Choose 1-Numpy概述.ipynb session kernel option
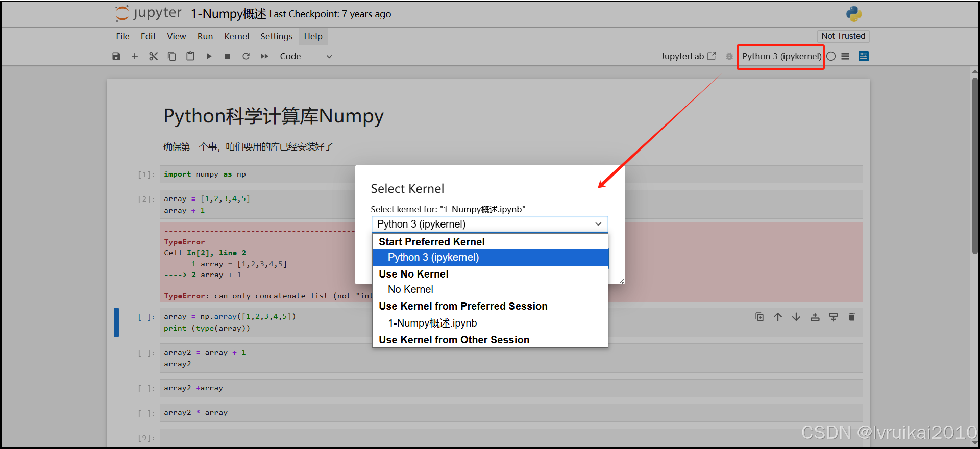This screenshot has height=449, width=980. (x=490, y=323)
